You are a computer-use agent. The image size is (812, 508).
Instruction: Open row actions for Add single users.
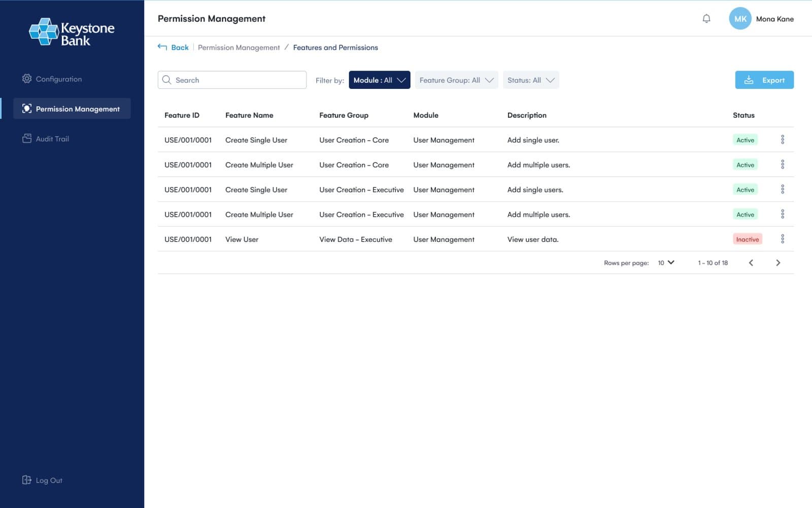tap(783, 189)
